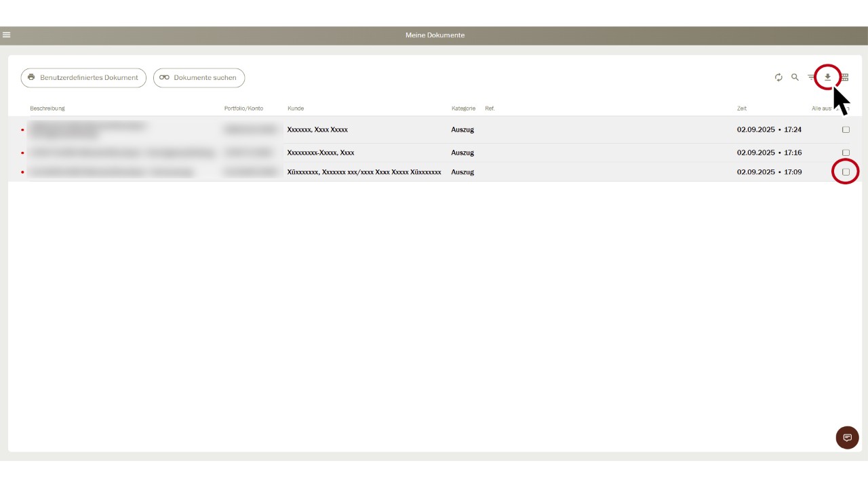Open the hamburger menu in header
868x488 pixels.
click(7, 35)
